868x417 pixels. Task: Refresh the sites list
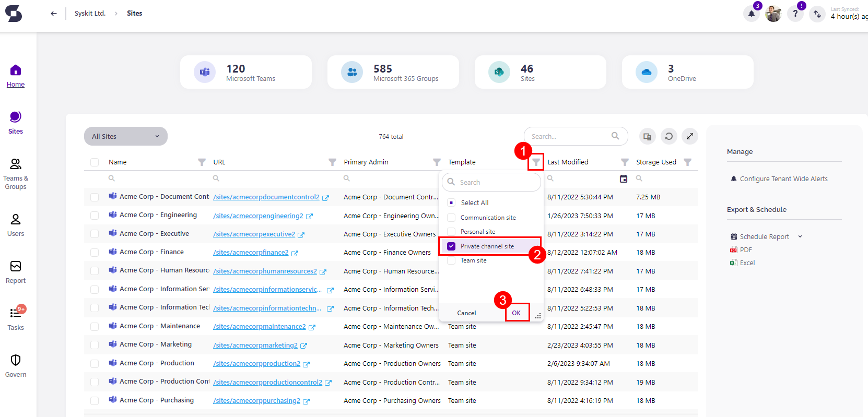tap(668, 136)
